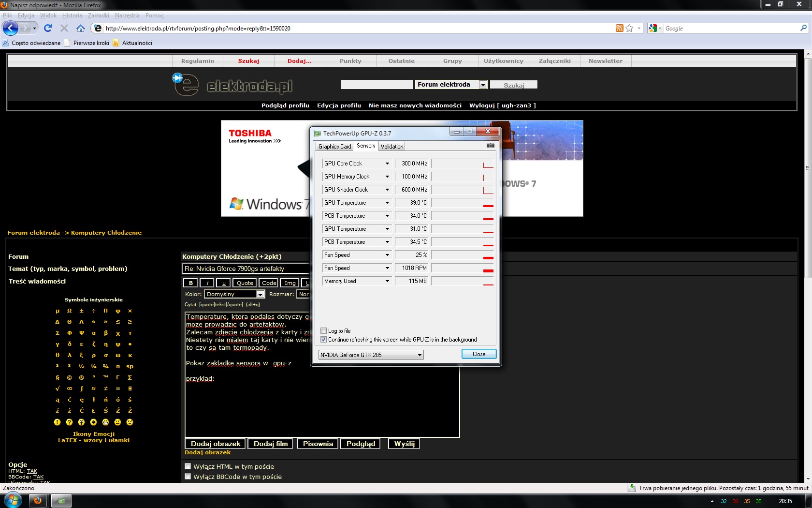Open Regulamin in the forum navigation bar

pos(198,61)
